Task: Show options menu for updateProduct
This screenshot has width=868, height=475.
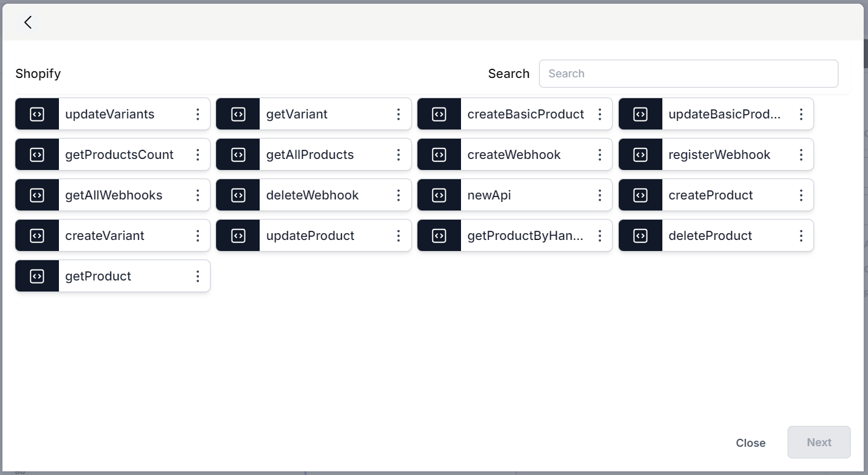Action: tap(398, 236)
